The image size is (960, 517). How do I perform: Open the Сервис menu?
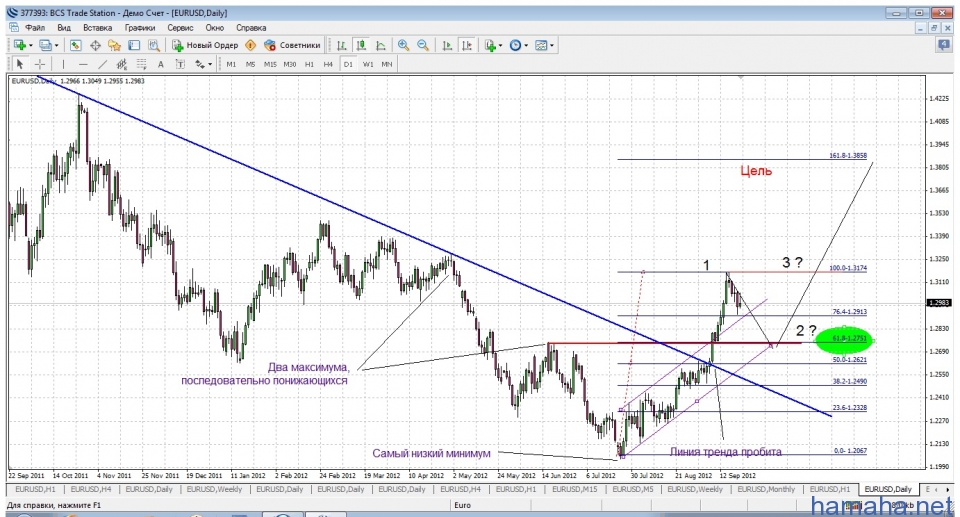point(180,28)
